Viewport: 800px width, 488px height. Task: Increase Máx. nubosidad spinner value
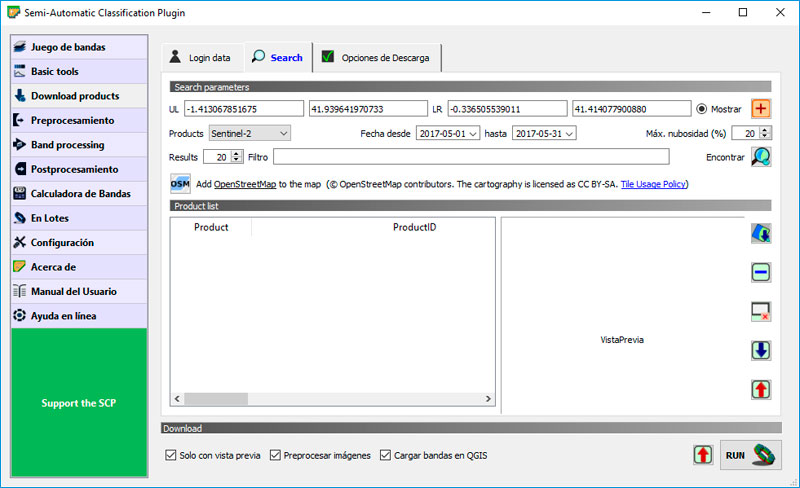tap(764, 130)
